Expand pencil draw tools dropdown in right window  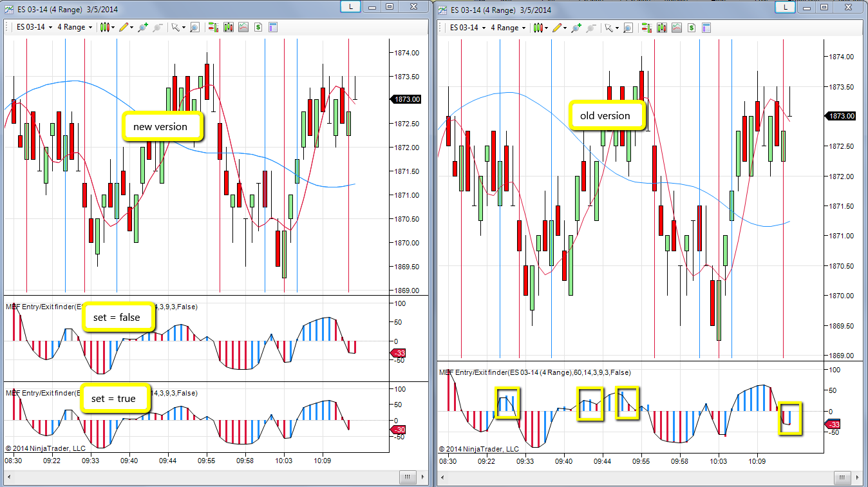tap(565, 28)
